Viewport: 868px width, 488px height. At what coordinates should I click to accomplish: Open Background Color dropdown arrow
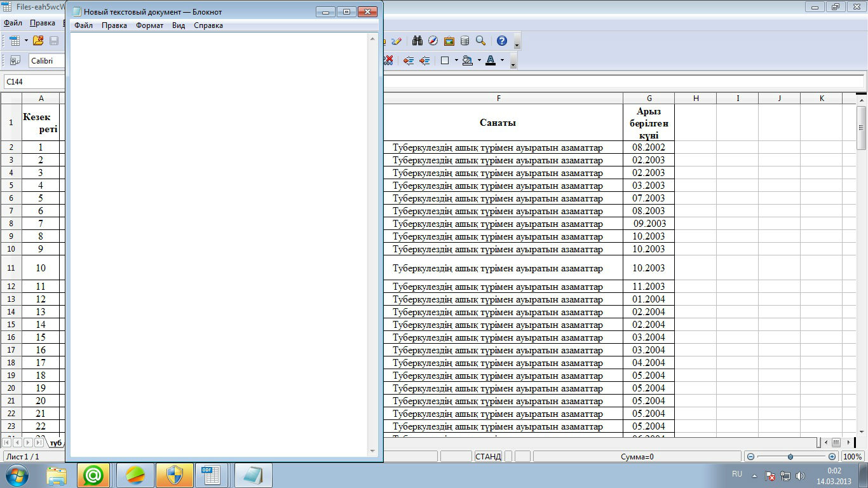point(479,60)
